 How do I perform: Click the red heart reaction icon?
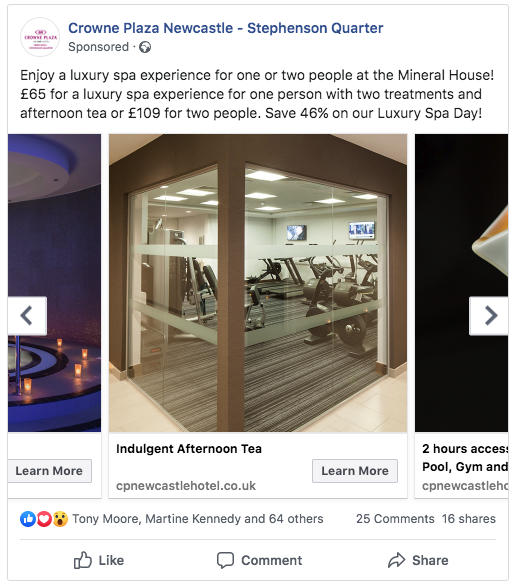click(x=44, y=519)
